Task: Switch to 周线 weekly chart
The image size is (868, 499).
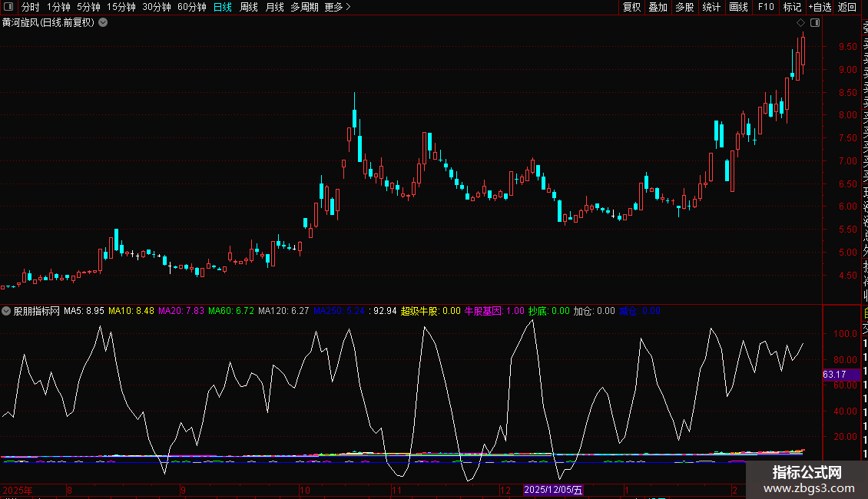Action: [249, 7]
